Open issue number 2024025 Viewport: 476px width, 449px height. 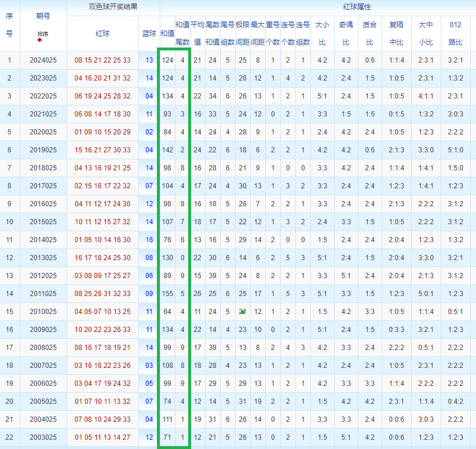click(43, 60)
